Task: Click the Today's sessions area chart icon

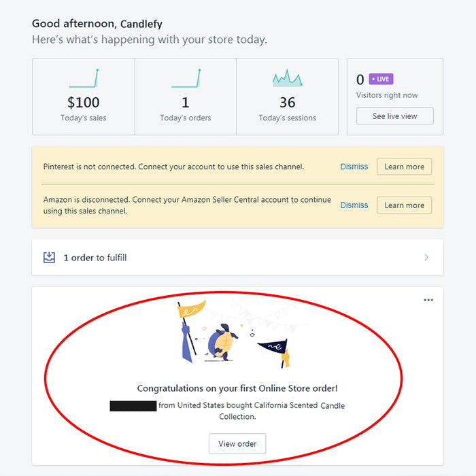Action: (x=287, y=78)
